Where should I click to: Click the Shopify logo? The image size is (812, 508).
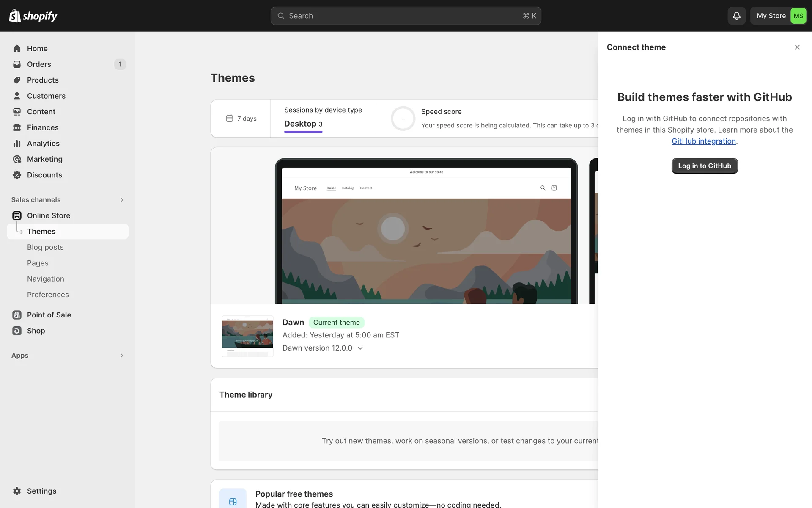(33, 16)
